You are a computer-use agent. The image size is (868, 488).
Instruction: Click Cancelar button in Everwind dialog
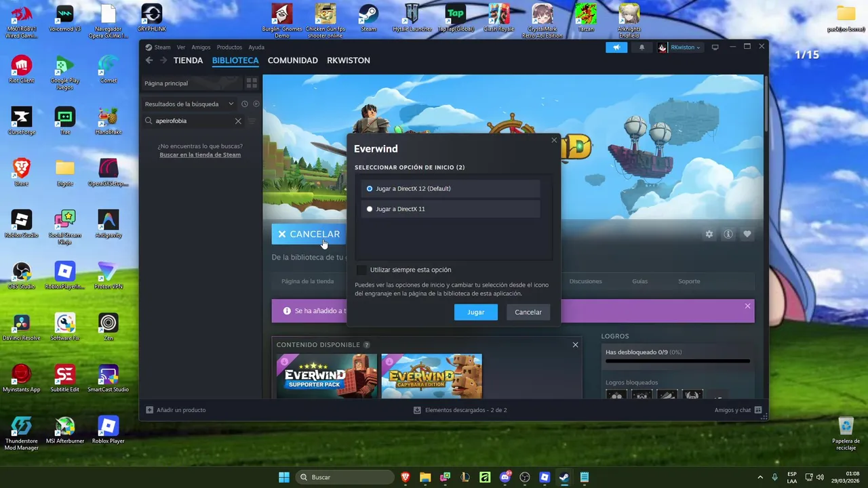(x=528, y=312)
